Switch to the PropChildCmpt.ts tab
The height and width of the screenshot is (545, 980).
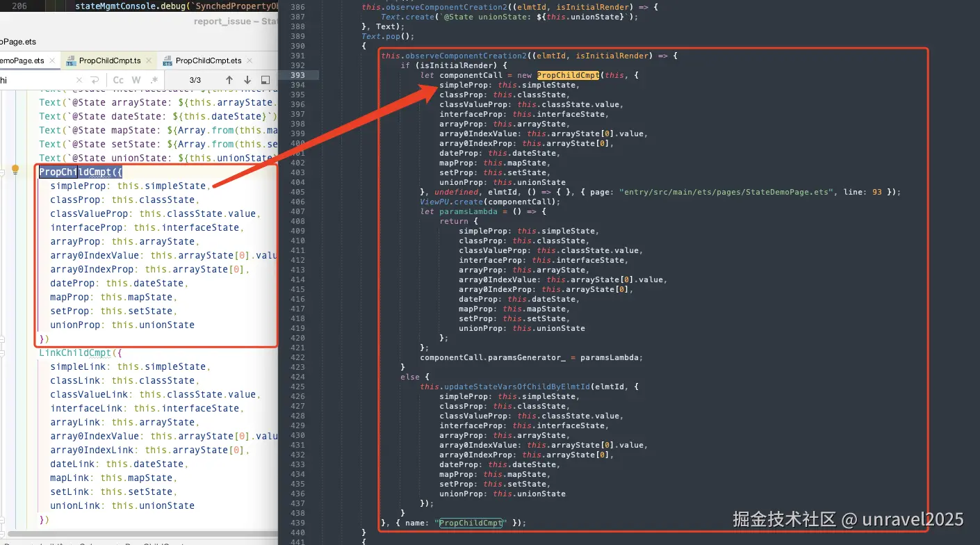point(109,60)
